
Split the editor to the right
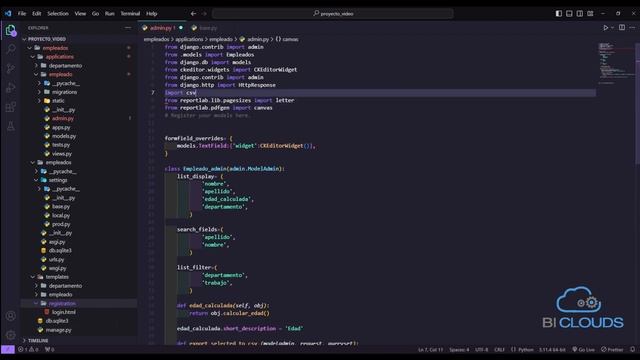point(622,28)
